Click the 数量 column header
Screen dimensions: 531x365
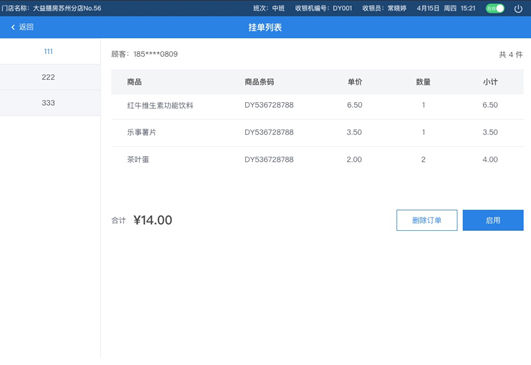point(423,82)
